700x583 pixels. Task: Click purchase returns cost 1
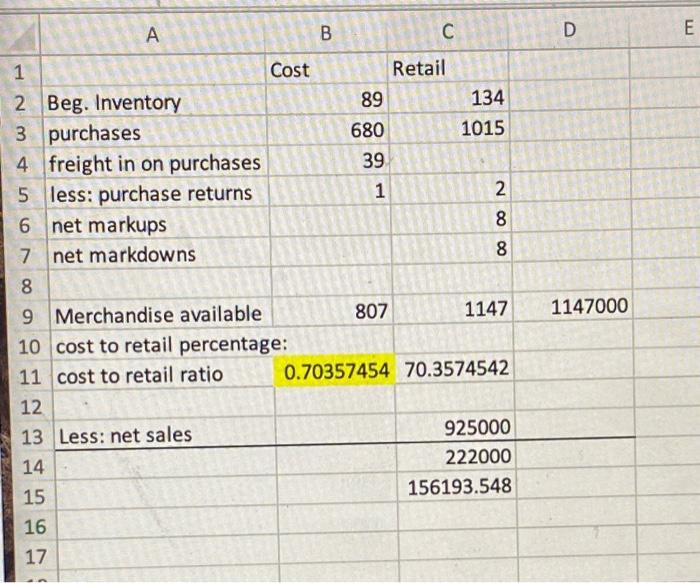pos(331,192)
